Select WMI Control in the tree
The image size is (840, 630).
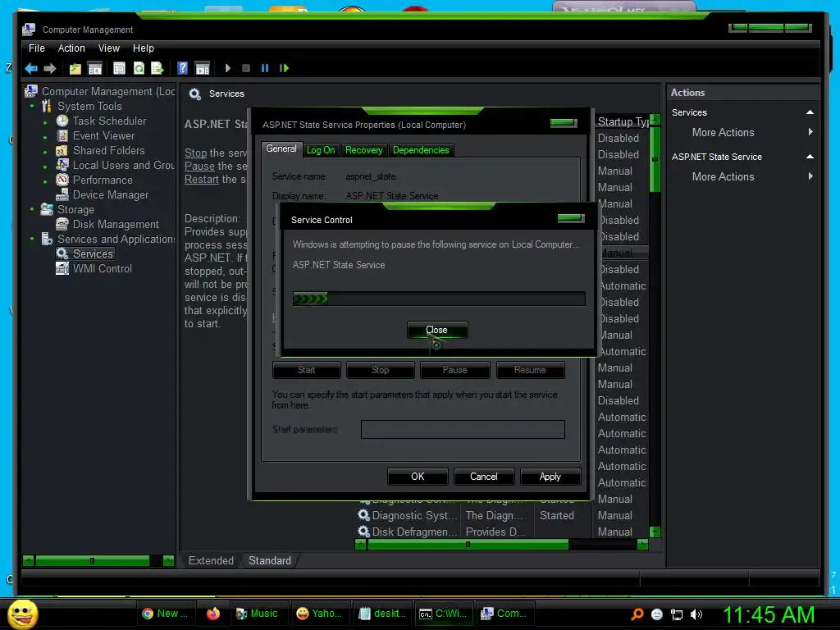(103, 268)
